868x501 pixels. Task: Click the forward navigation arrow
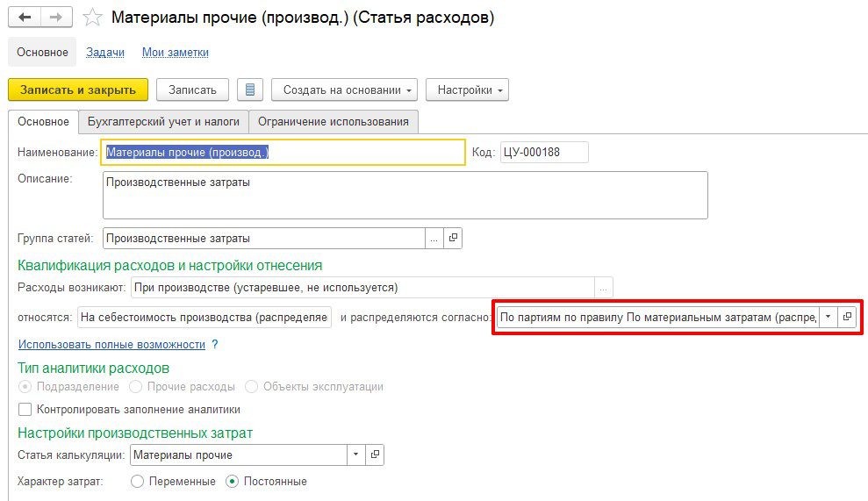[x=55, y=18]
